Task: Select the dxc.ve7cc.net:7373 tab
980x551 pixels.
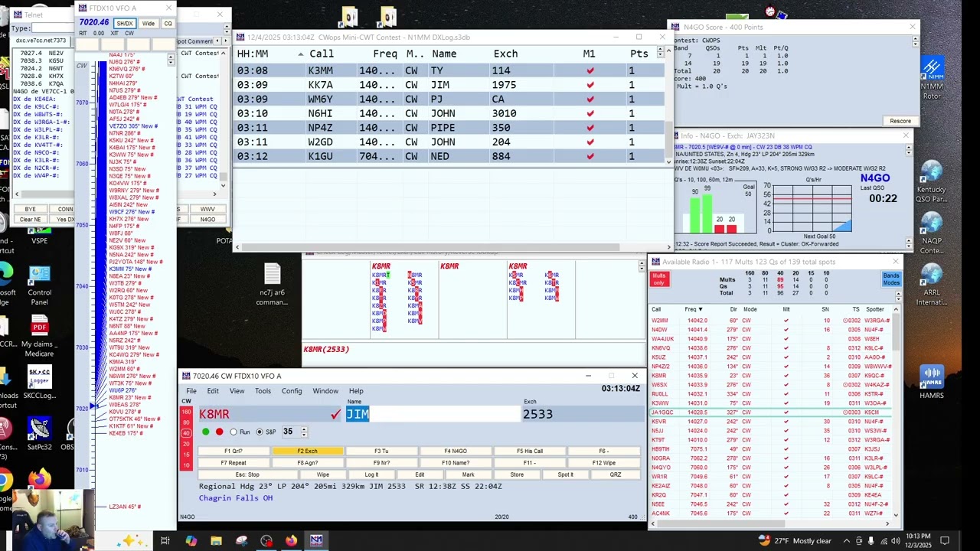Action: (41, 41)
